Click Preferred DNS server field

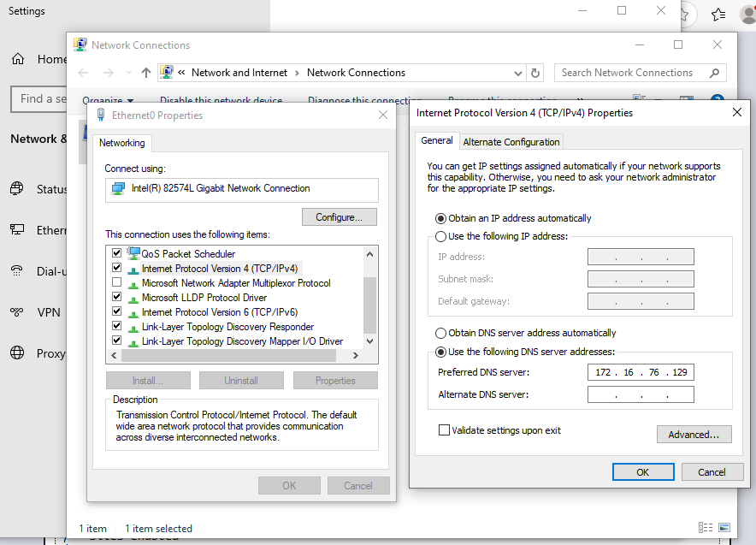click(x=641, y=372)
